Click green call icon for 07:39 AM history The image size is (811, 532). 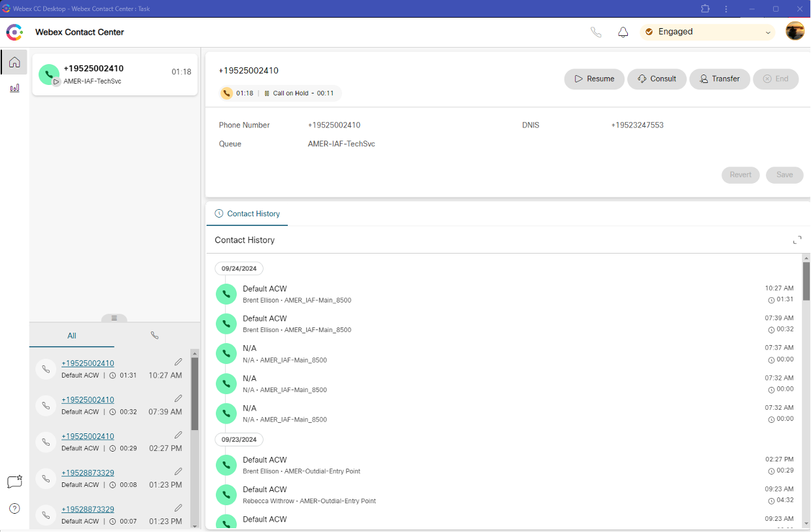[x=226, y=324]
